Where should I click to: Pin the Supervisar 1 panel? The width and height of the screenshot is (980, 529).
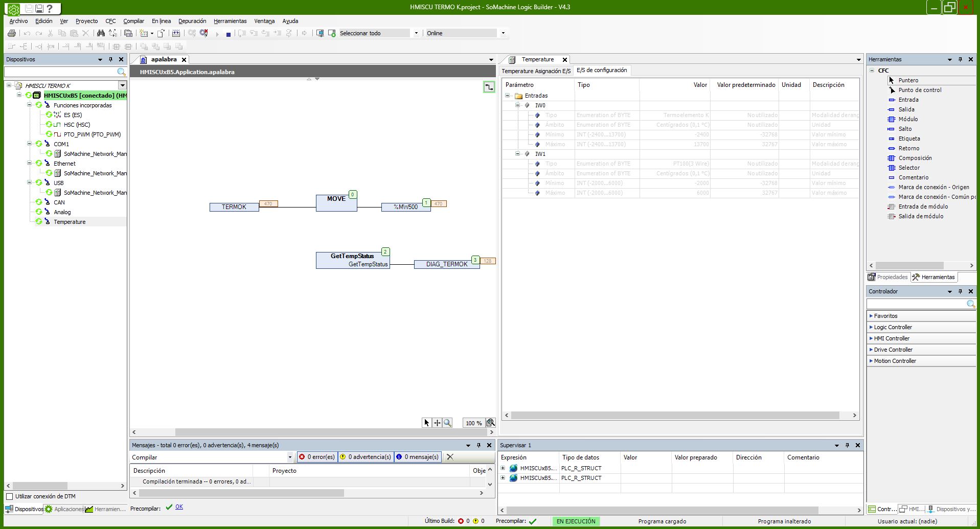coord(847,445)
